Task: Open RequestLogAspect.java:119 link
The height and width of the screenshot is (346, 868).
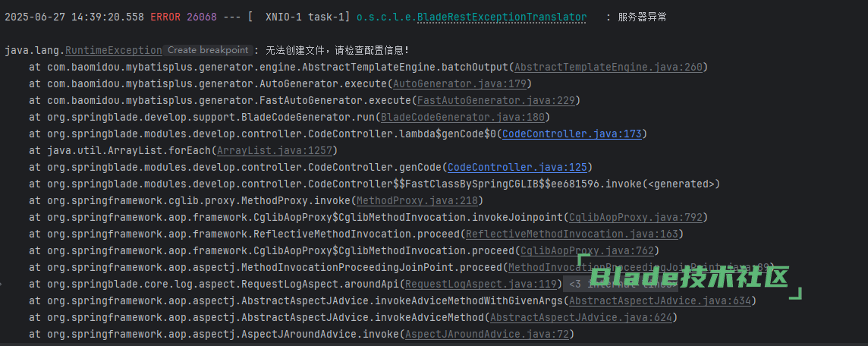Action: pyautogui.click(x=480, y=284)
